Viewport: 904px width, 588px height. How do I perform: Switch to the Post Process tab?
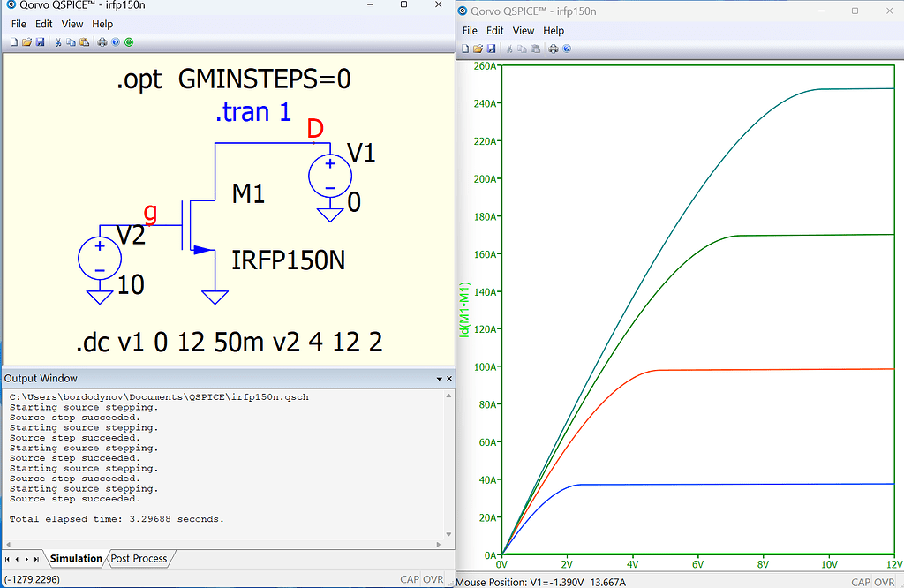139,558
